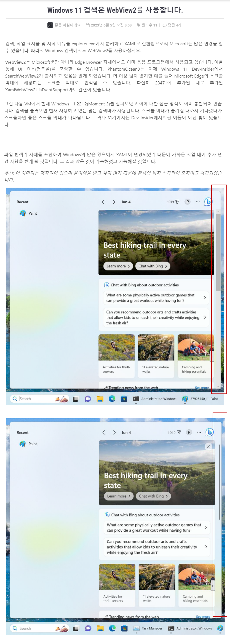230x644 pixels.
Task: Switch to Task Manager on the lower taskbar
Action: pyautogui.click(x=148, y=628)
